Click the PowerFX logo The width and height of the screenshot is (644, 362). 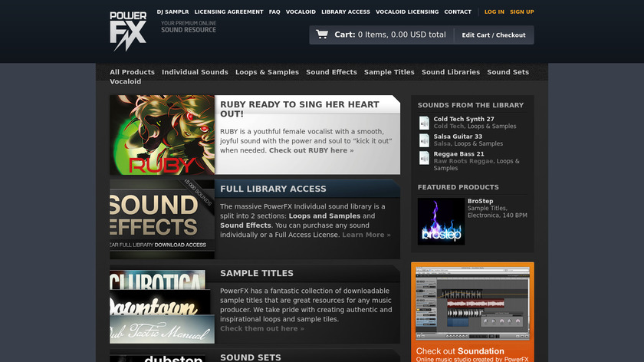pyautogui.click(x=128, y=31)
